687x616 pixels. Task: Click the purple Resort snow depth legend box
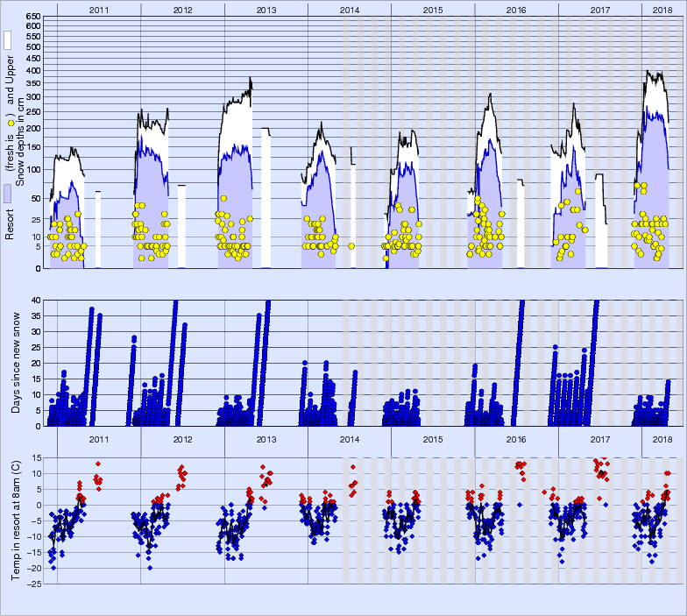coord(7,195)
